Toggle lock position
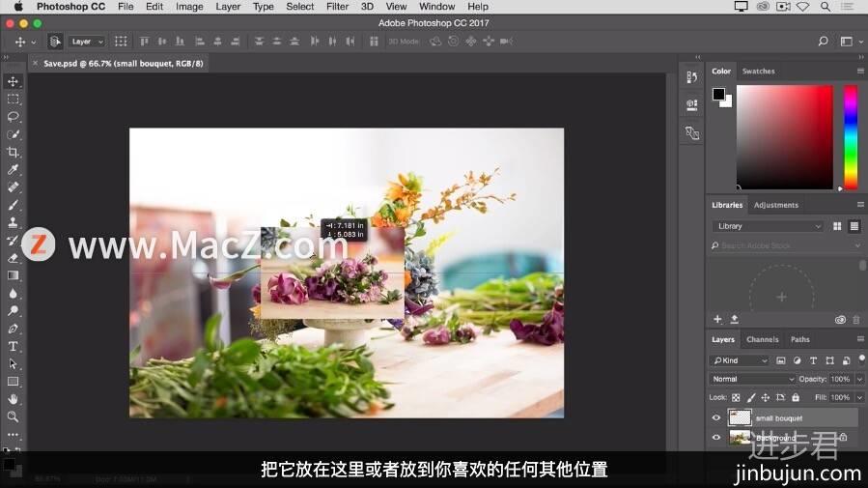The width and height of the screenshot is (868, 488). (x=766, y=398)
